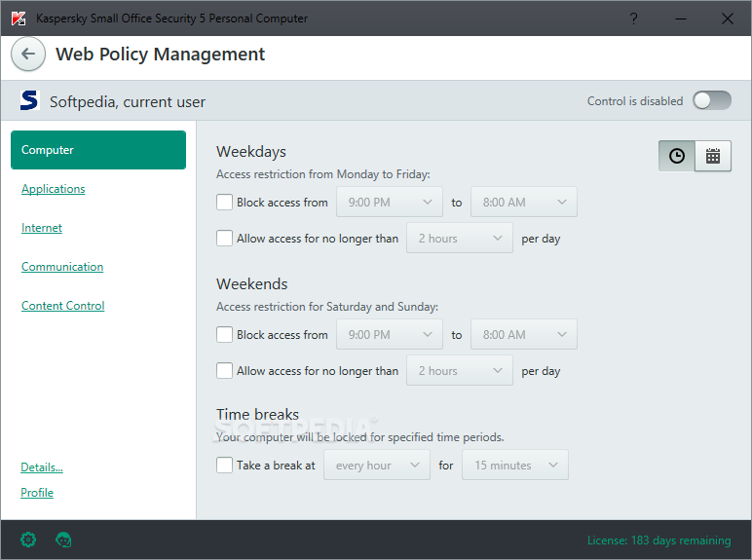Switch to clock time-limit view
Screen dimensions: 752x560
677,156
